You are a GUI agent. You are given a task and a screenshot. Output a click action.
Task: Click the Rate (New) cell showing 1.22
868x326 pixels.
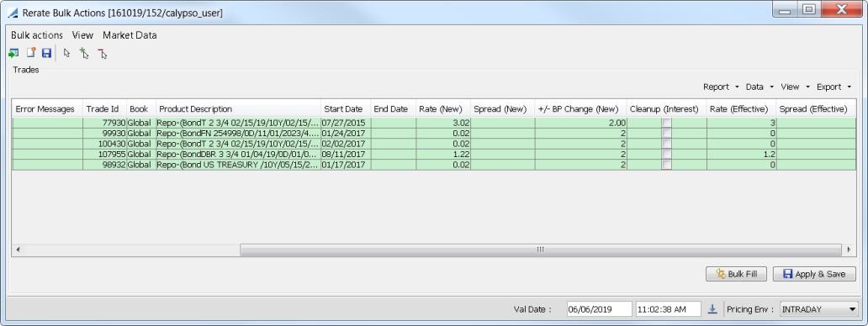click(443, 154)
